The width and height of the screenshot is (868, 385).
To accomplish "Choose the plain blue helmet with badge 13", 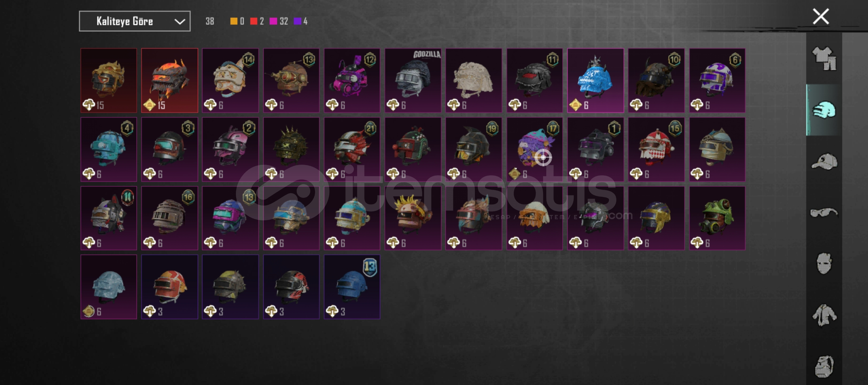I will tap(352, 287).
